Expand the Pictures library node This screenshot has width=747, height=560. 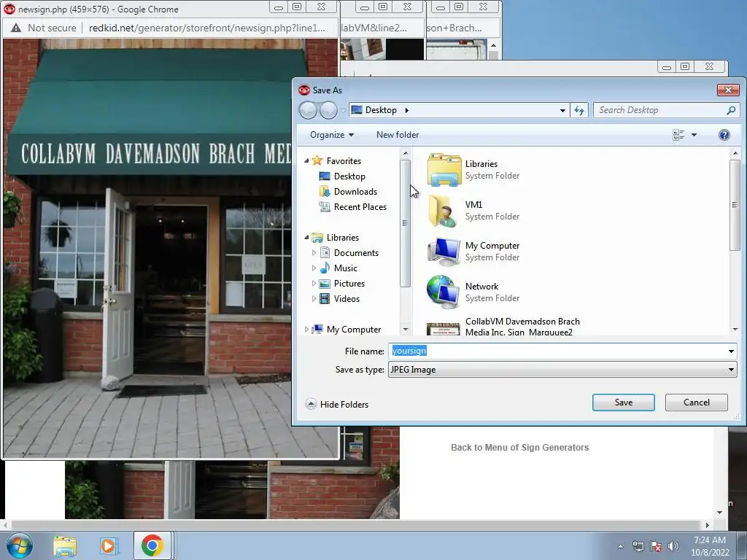(x=314, y=284)
